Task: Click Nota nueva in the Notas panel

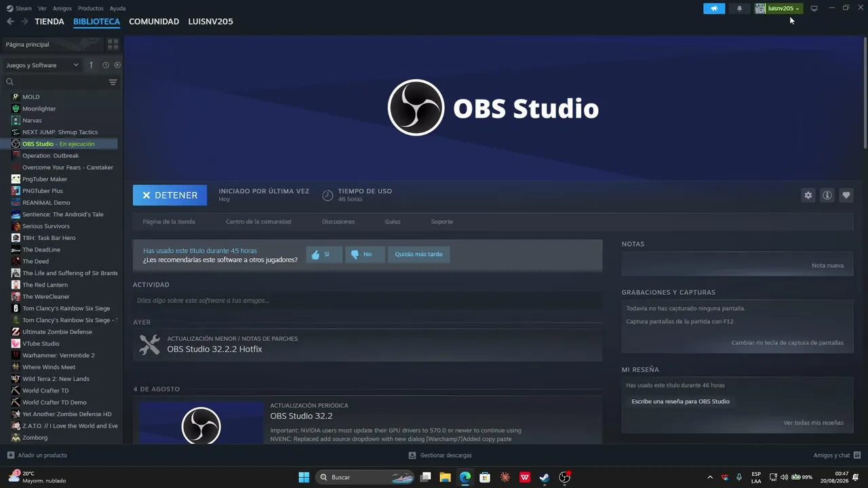Action: click(x=827, y=266)
